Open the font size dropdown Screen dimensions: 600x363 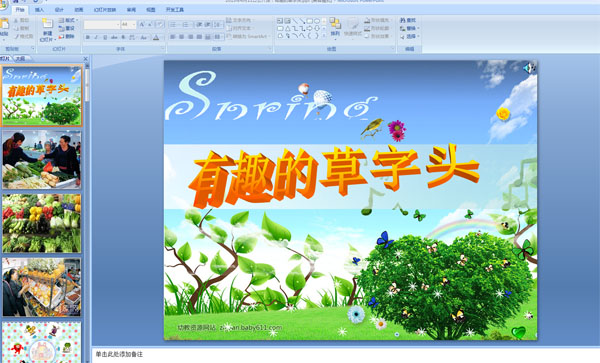click(x=134, y=25)
